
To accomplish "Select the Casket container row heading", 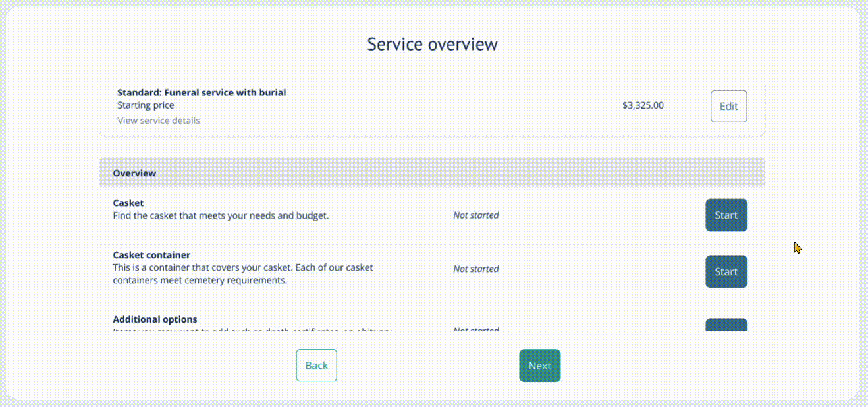I will 151,255.
